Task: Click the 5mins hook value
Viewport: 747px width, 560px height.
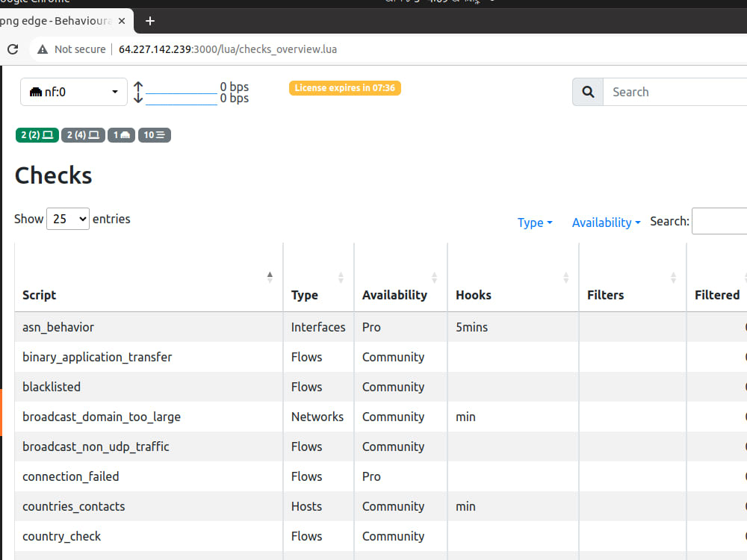Action: (x=471, y=327)
